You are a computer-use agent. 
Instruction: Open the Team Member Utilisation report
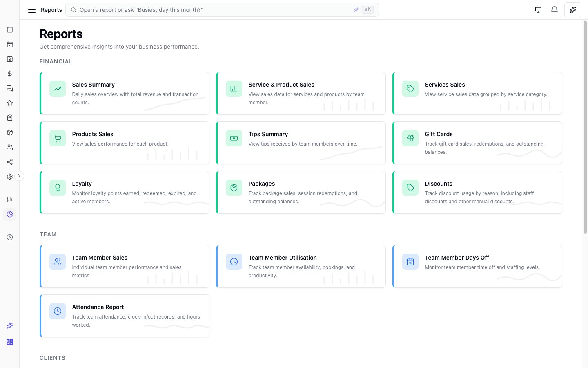pos(301,267)
